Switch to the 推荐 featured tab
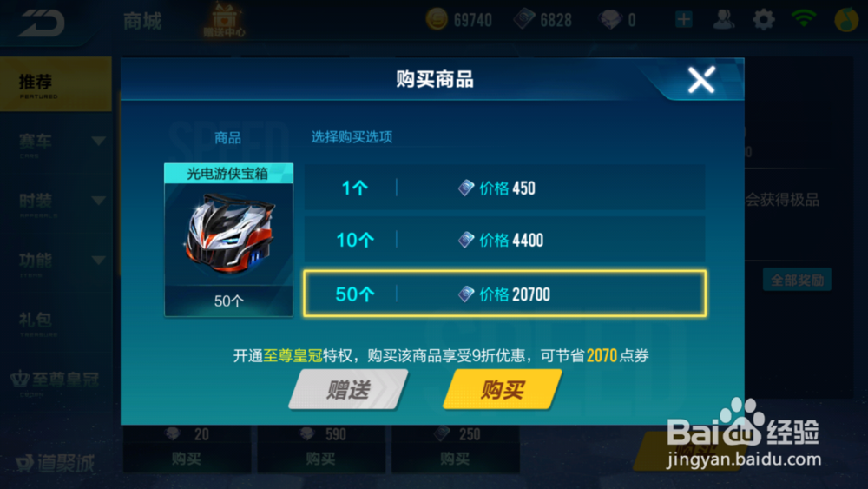The width and height of the screenshot is (868, 489). [x=56, y=84]
